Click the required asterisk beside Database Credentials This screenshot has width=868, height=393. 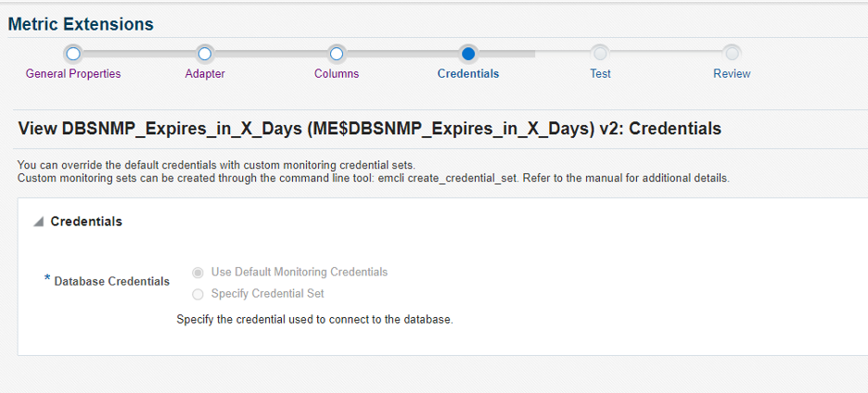tap(47, 279)
